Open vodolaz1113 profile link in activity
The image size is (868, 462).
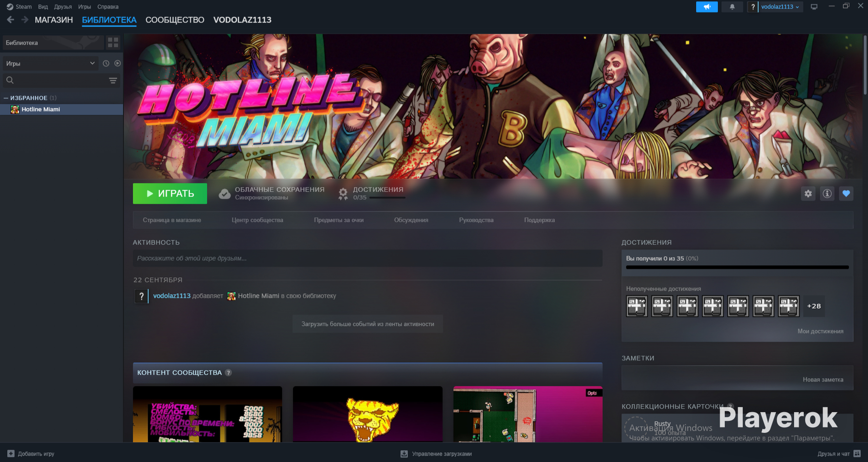pyautogui.click(x=172, y=296)
